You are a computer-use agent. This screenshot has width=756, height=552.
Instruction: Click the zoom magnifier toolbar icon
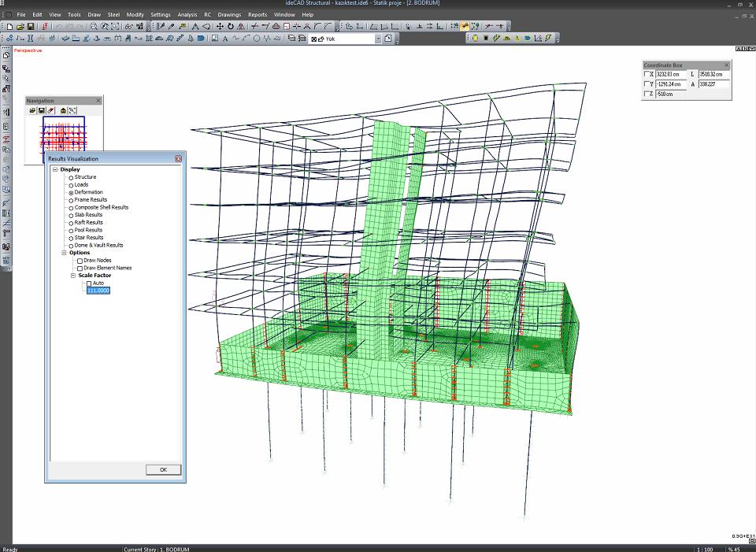tap(94, 27)
